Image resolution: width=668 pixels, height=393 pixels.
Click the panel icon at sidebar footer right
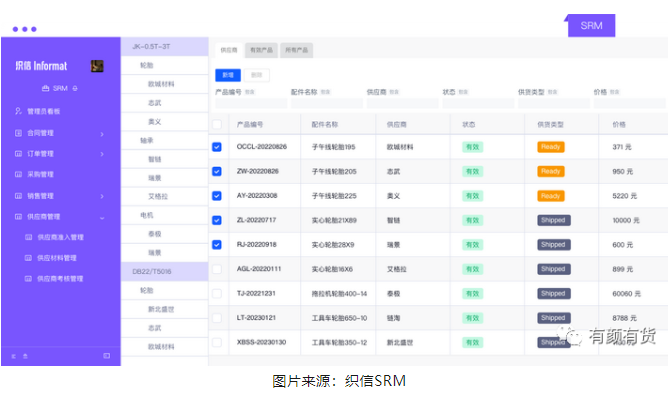coord(107,356)
